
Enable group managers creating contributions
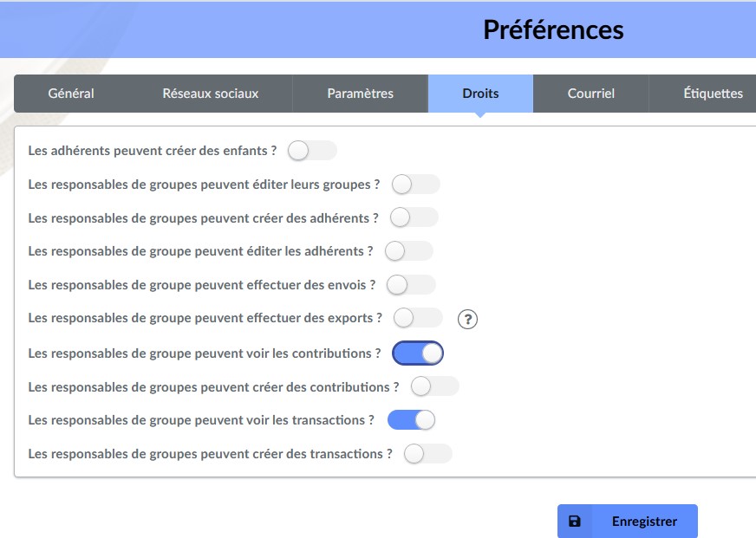pos(435,386)
